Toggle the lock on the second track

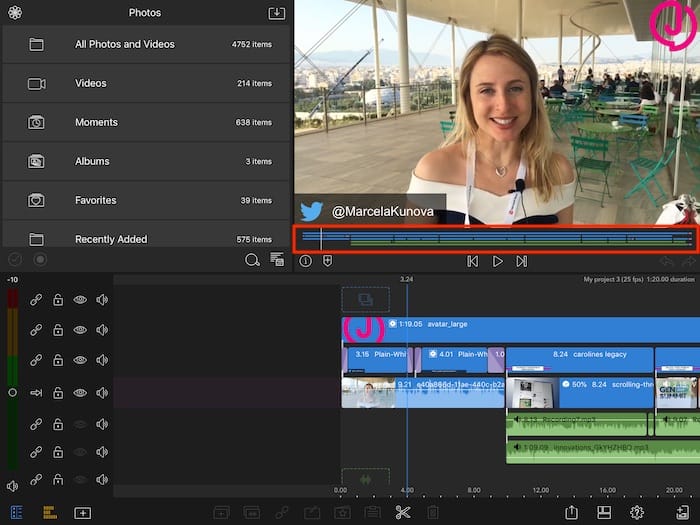point(58,330)
